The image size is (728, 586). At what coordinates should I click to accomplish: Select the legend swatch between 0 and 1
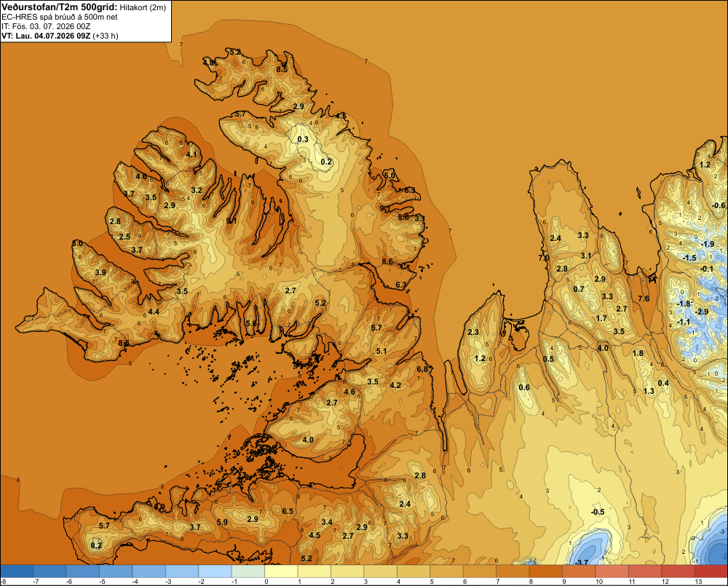pyautogui.click(x=281, y=571)
